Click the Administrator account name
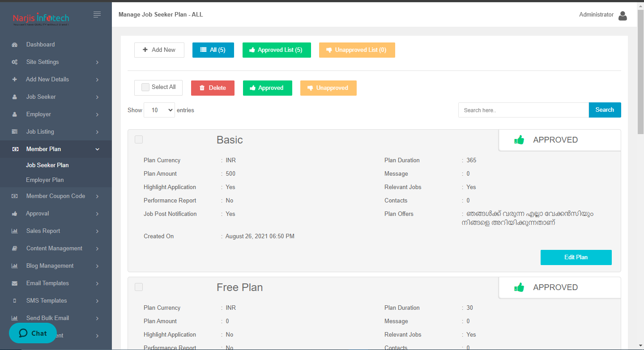Image resolution: width=644 pixels, height=350 pixels. (x=596, y=15)
